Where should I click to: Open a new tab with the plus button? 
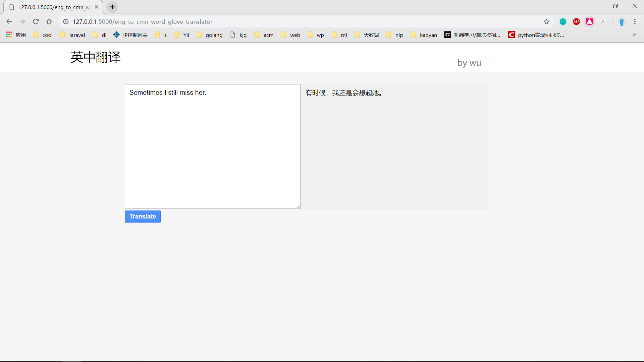(112, 7)
